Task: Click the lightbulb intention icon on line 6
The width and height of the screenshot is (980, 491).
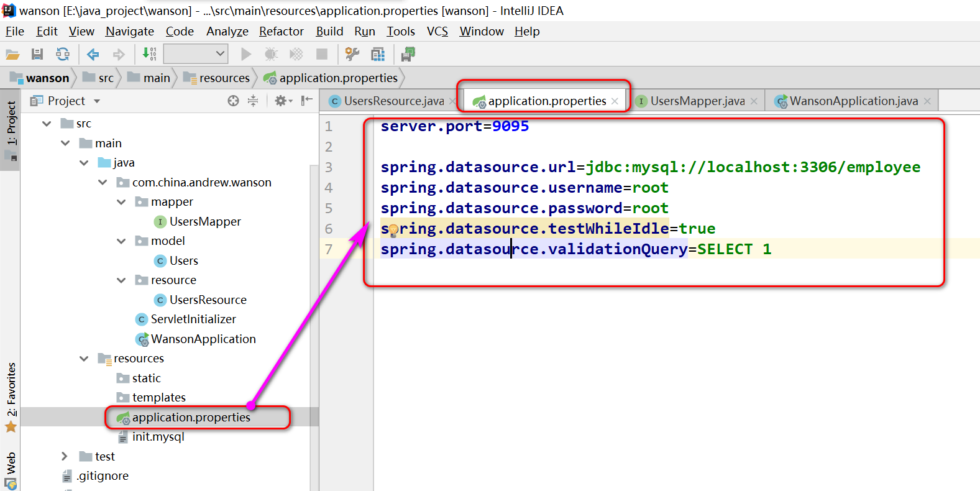Action: (393, 231)
